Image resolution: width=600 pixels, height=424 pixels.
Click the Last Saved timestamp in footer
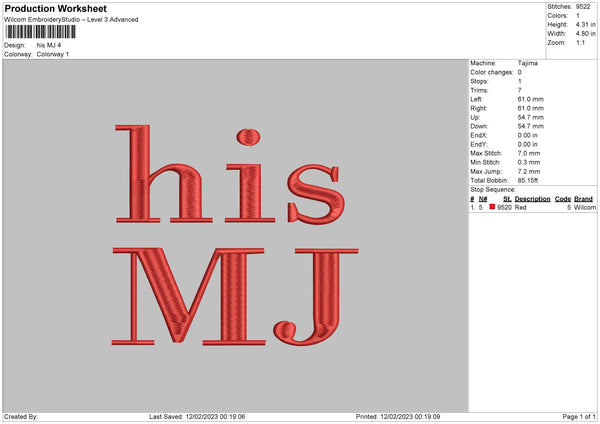click(197, 417)
